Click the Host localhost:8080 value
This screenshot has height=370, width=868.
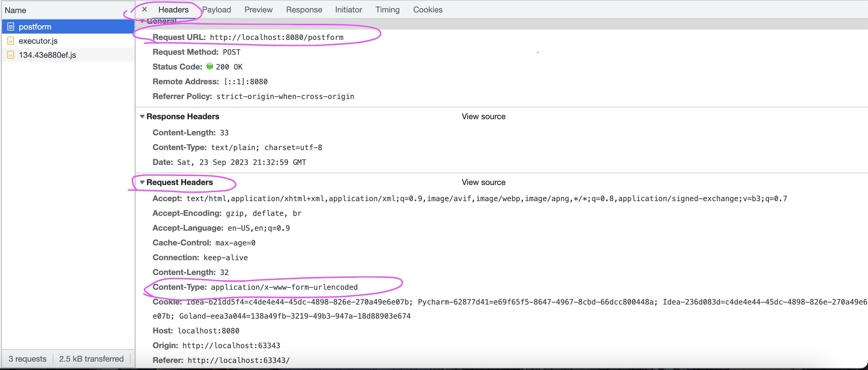click(208, 331)
